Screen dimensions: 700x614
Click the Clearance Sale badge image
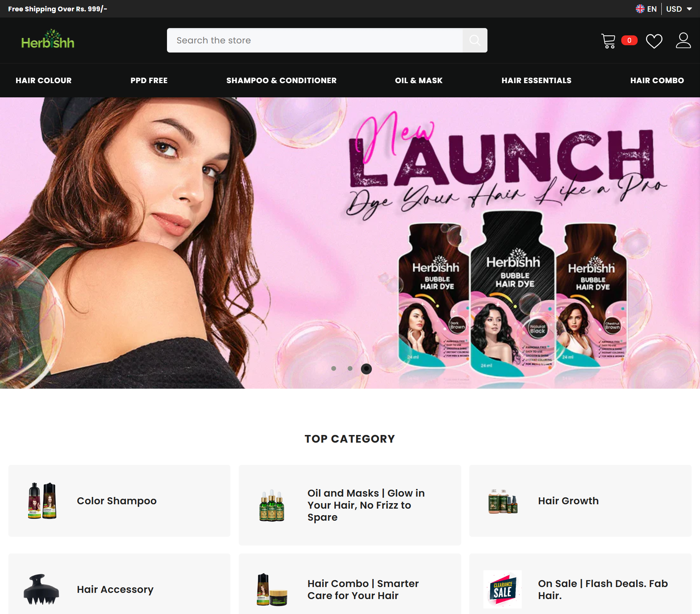[x=502, y=590]
